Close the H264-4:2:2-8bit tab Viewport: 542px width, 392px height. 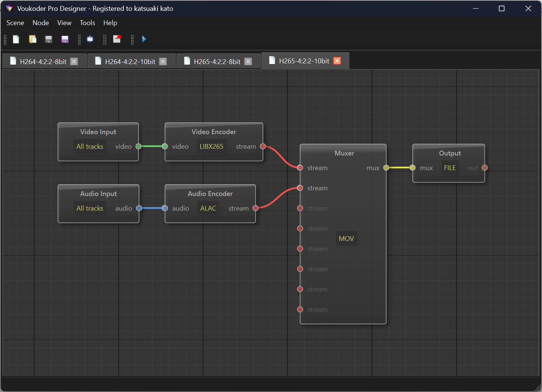point(74,61)
